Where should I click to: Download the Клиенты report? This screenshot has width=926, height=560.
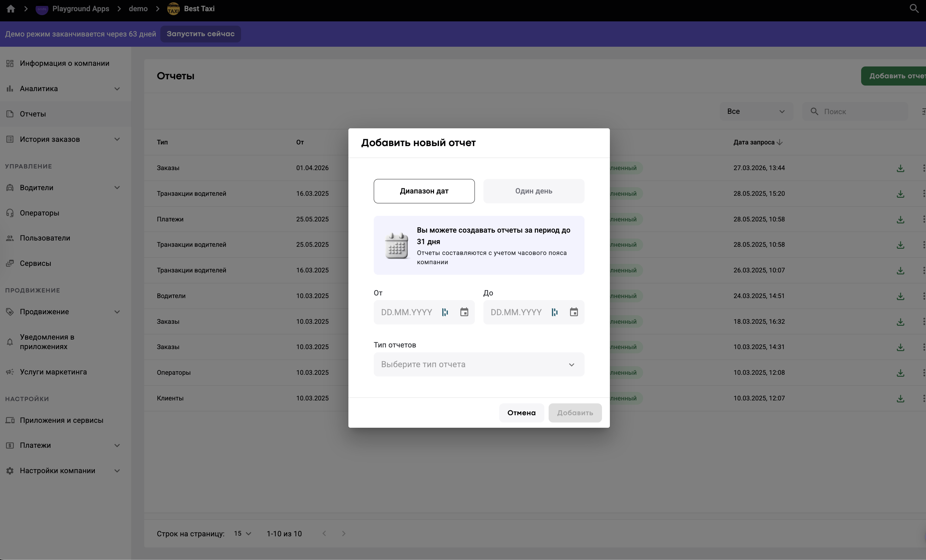900,398
